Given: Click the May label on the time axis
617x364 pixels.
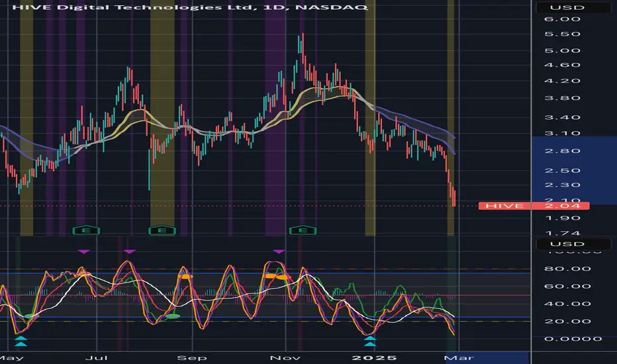Looking at the screenshot, I should click(x=12, y=358).
